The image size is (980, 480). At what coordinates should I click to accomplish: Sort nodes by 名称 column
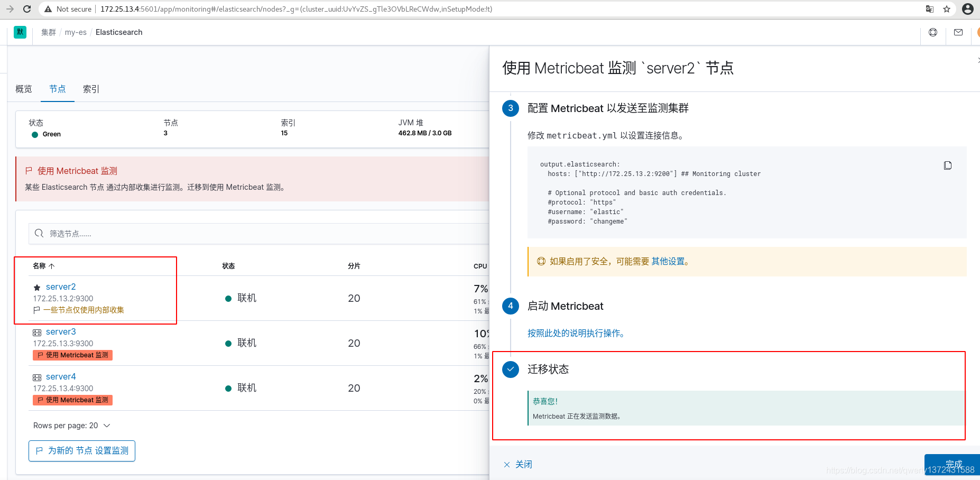click(x=44, y=266)
